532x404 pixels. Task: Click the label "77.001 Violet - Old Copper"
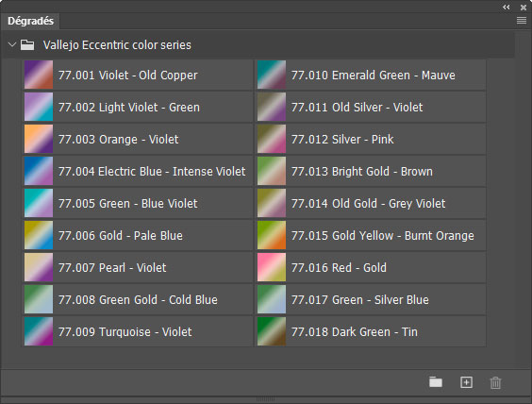[x=127, y=75]
